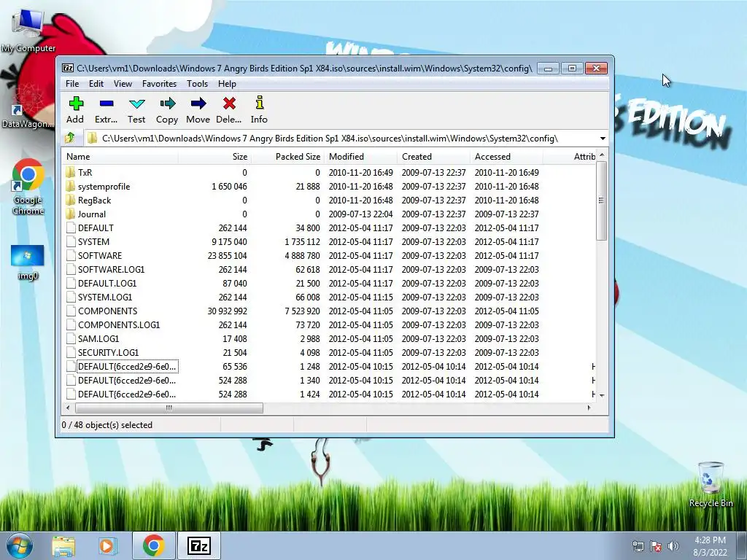Open the img0 desktop image
The image size is (747, 560).
click(28, 262)
